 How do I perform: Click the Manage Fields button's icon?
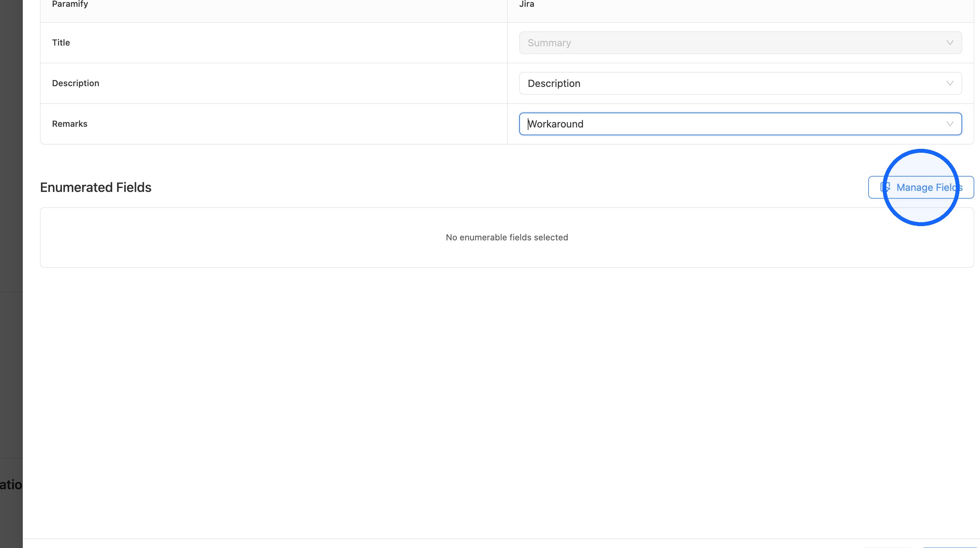(x=885, y=187)
